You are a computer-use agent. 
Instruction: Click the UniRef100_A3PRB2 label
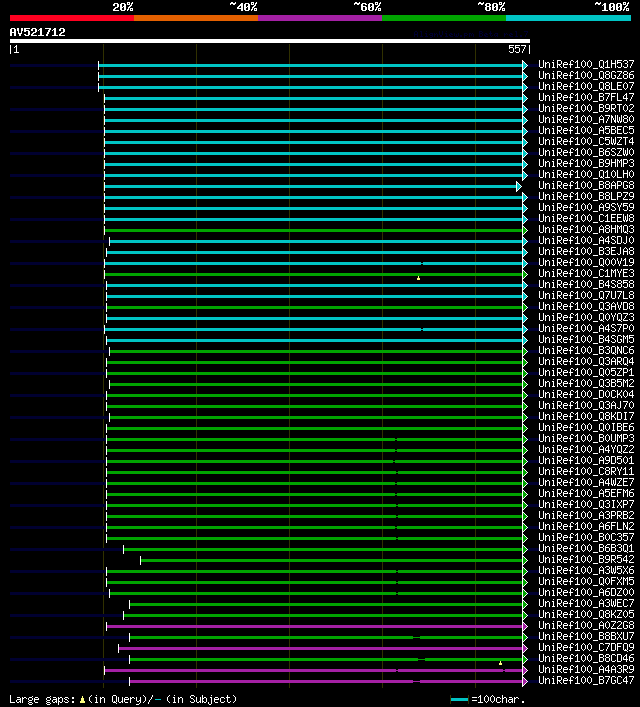[586, 515]
